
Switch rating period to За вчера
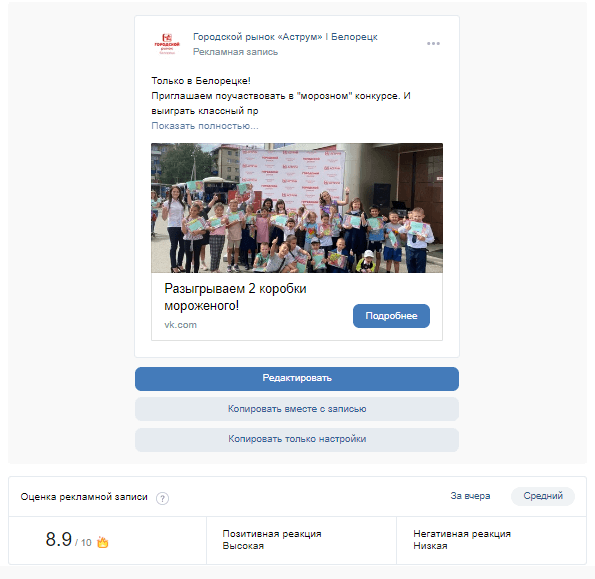tap(470, 496)
